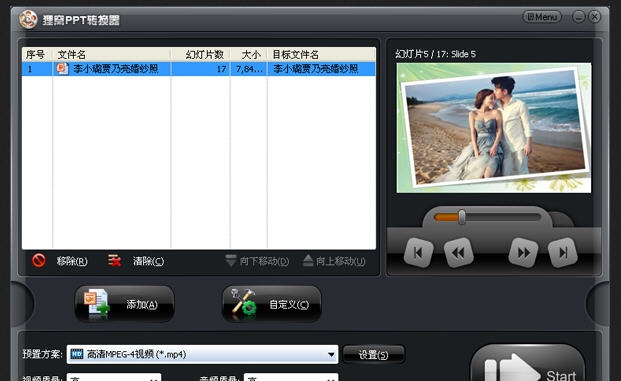This screenshot has width=621, height=381.
Task: Click the 序号 column header
Action: coord(37,54)
